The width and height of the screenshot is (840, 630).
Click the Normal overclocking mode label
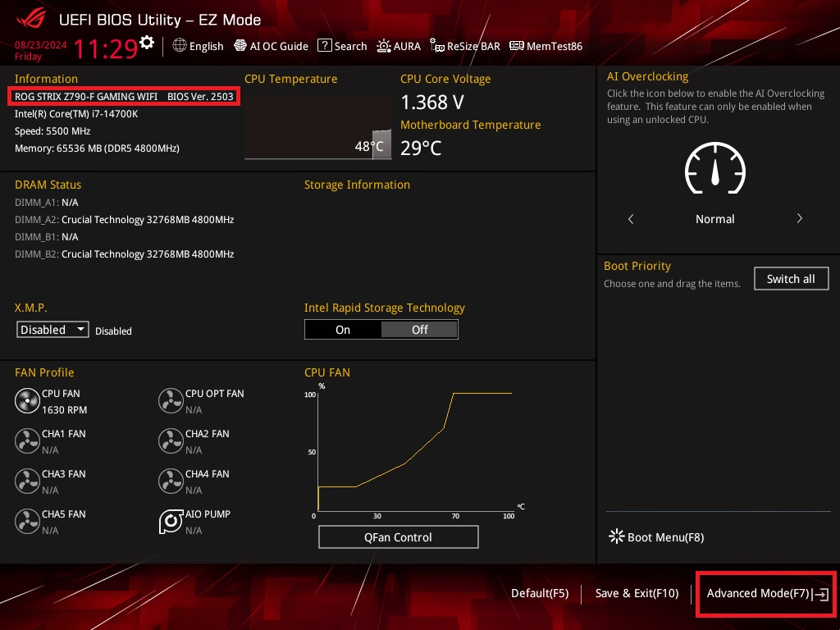[715, 218]
